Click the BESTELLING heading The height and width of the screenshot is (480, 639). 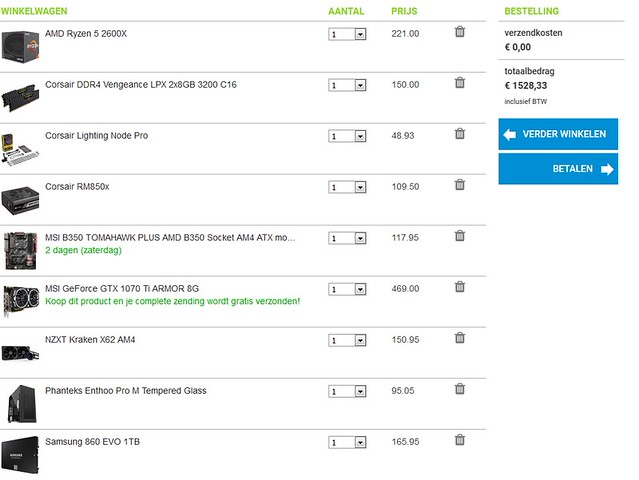click(531, 11)
